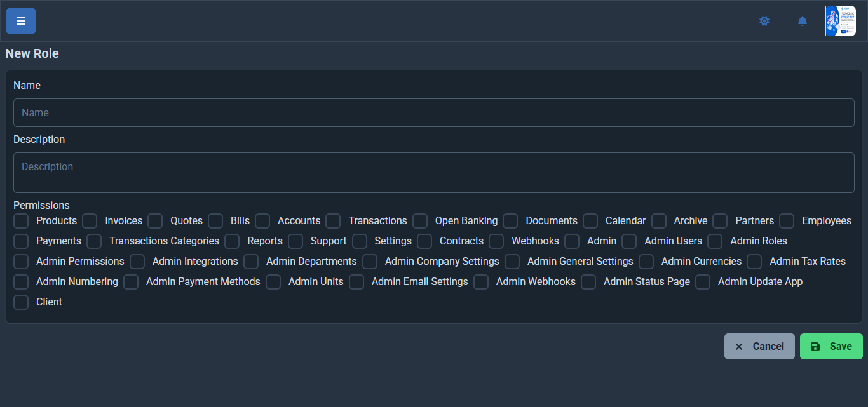868x407 pixels.
Task: Toggle the Webhooks permission checkbox
Action: tap(497, 241)
